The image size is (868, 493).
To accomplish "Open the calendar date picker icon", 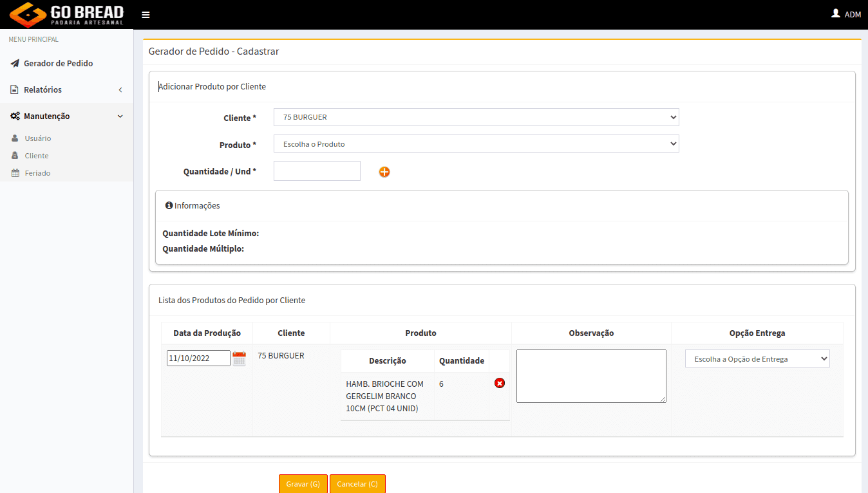I will [239, 358].
